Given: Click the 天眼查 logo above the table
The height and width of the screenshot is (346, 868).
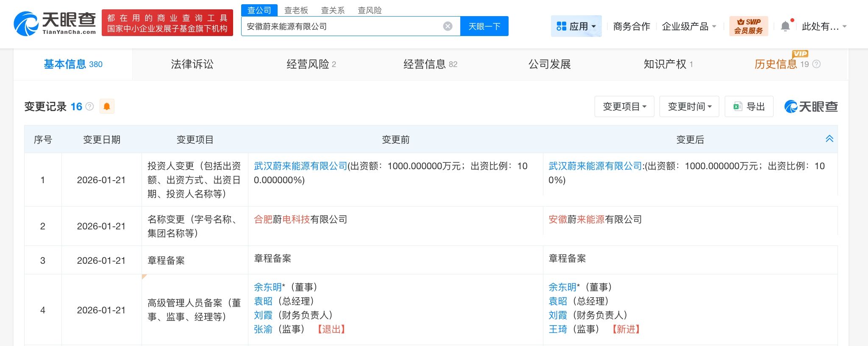Looking at the screenshot, I should point(811,106).
